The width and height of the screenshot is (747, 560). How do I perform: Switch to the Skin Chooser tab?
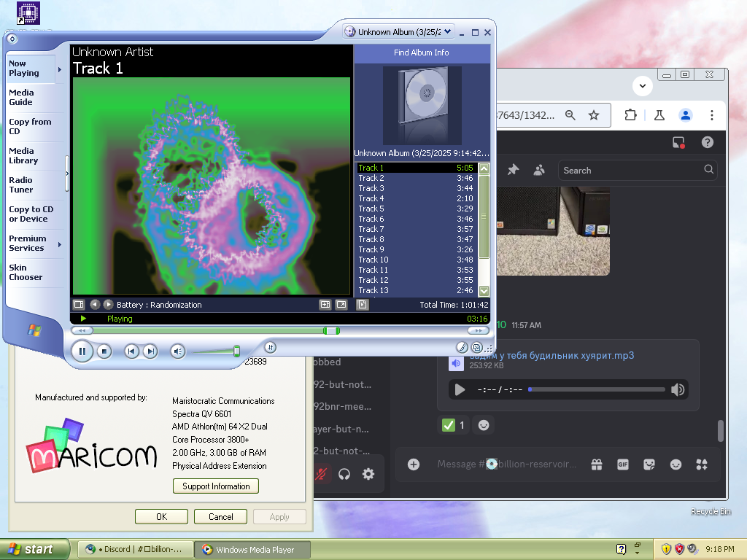[x=26, y=273]
